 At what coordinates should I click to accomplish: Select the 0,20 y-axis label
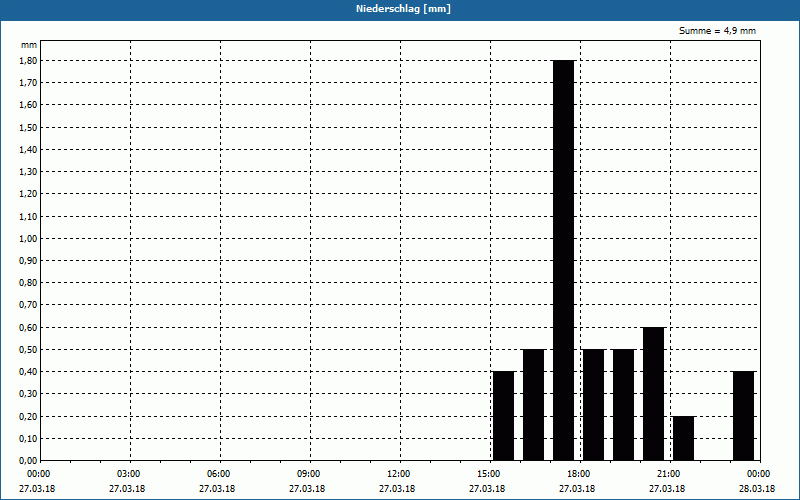tap(28, 416)
